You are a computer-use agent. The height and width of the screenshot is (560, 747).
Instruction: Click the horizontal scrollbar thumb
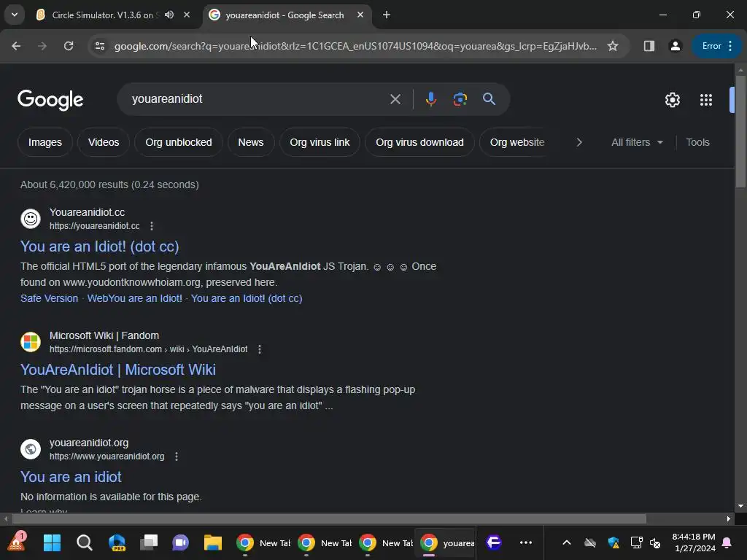click(x=329, y=518)
